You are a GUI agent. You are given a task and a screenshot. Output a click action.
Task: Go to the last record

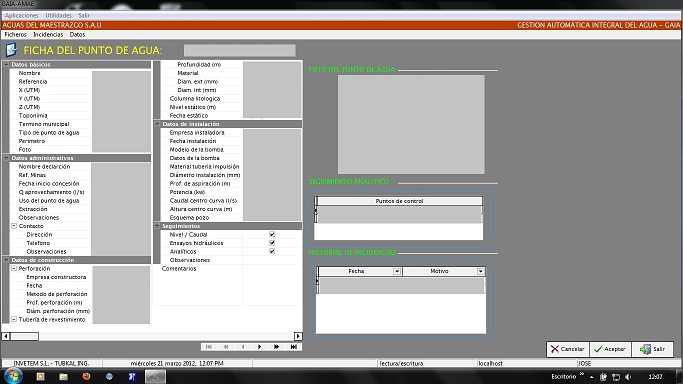click(x=294, y=347)
